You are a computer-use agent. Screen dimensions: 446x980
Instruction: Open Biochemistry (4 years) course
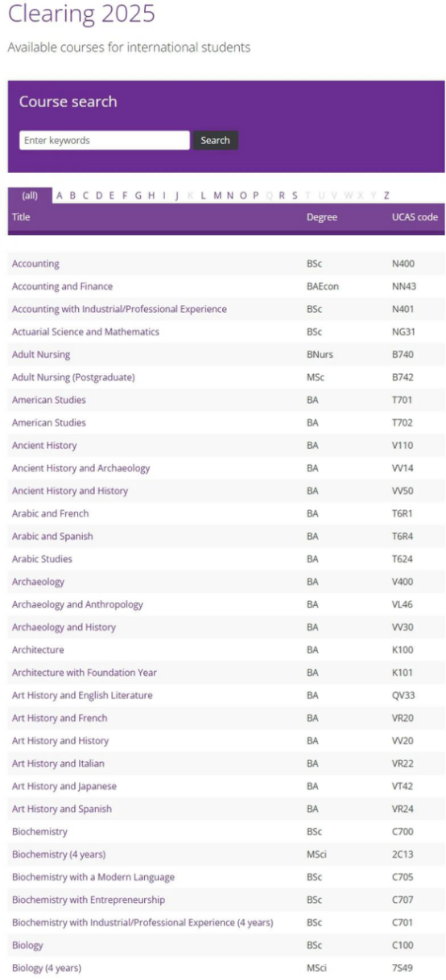click(59, 854)
